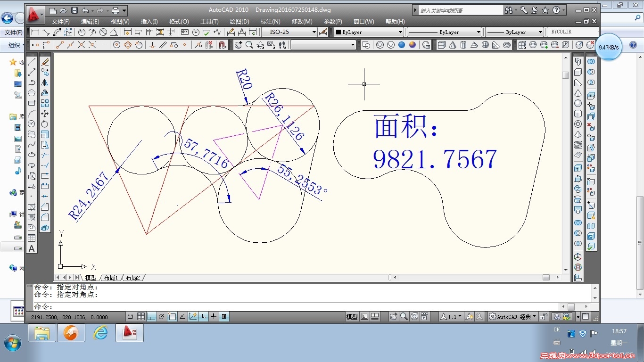Viewport: 644px width, 362px height.
Task: Open the AutoCAD 经典 workspace switcher
Action: point(513,317)
